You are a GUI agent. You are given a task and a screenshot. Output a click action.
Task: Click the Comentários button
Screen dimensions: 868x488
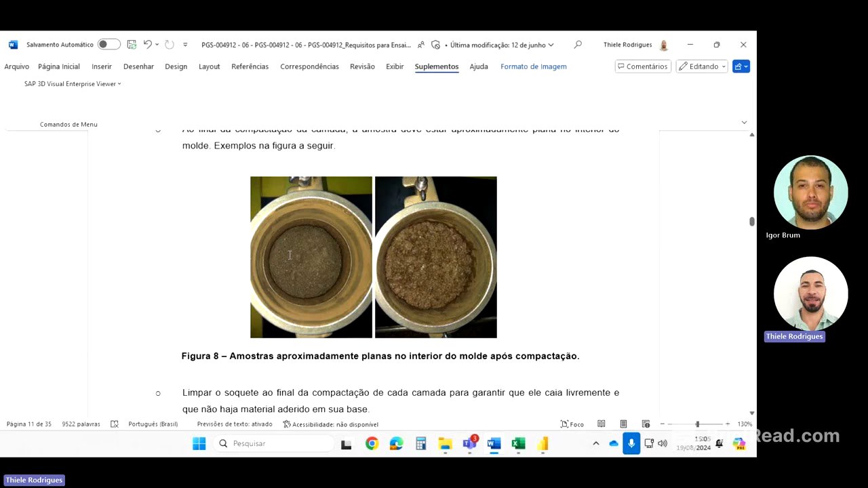tap(643, 66)
